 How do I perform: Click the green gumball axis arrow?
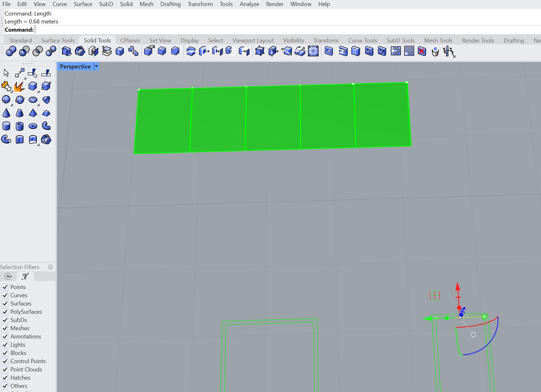pos(428,318)
